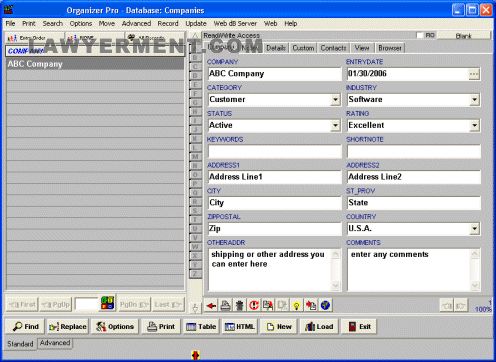The width and height of the screenshot is (496, 362).
Task: Open the Move menu
Action: coord(107,24)
